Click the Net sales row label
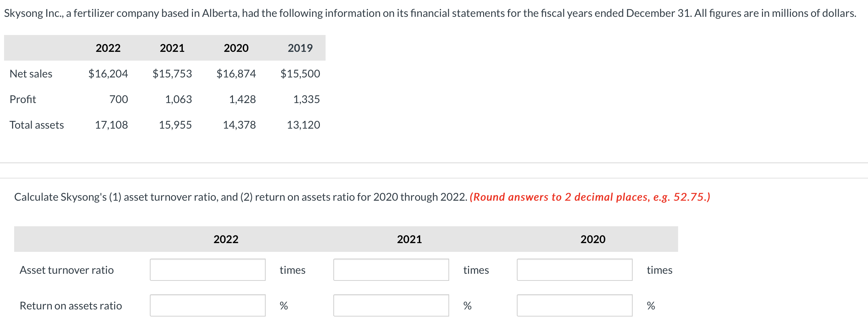Image resolution: width=868 pixels, height=332 pixels. (x=31, y=73)
